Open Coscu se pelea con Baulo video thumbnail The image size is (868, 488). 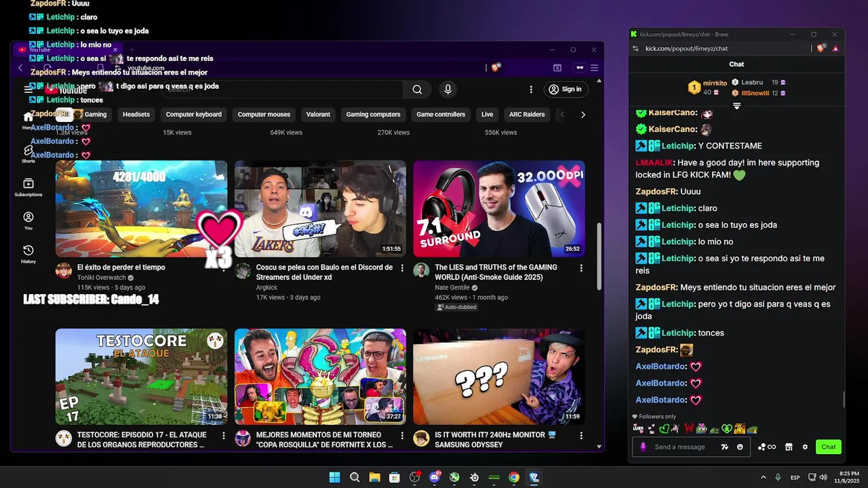coord(320,209)
